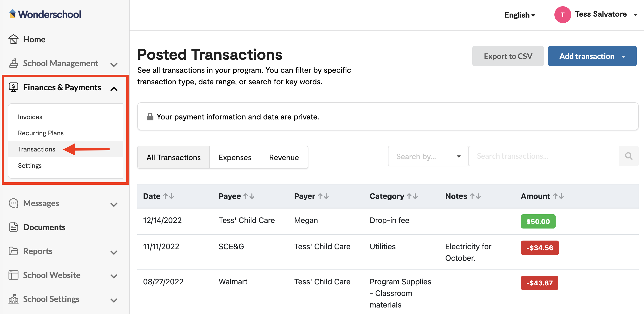Open Transactions in the sidebar
This screenshot has height=314, width=644.
tap(37, 149)
